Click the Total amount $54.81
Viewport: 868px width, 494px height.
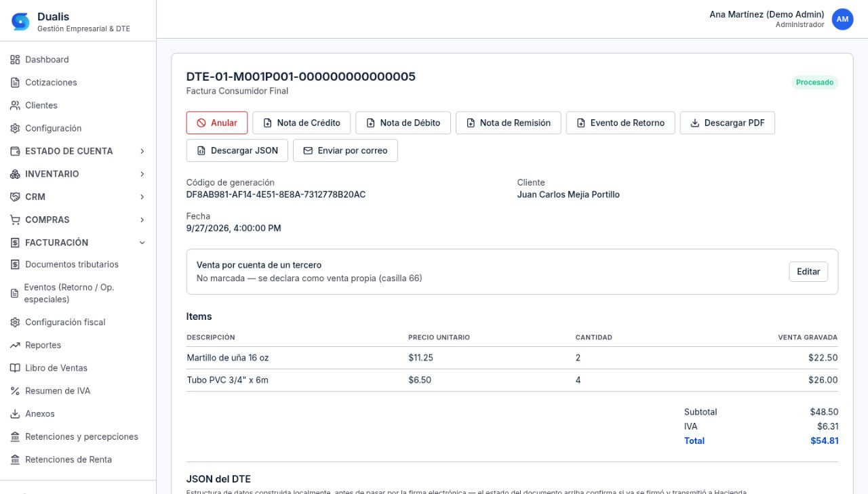[x=825, y=441]
